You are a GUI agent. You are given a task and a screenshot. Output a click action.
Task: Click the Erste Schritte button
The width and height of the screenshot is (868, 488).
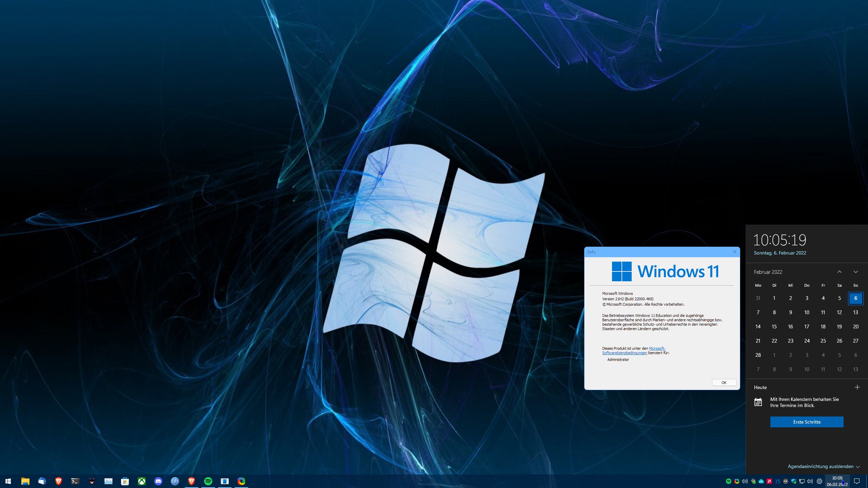point(807,422)
